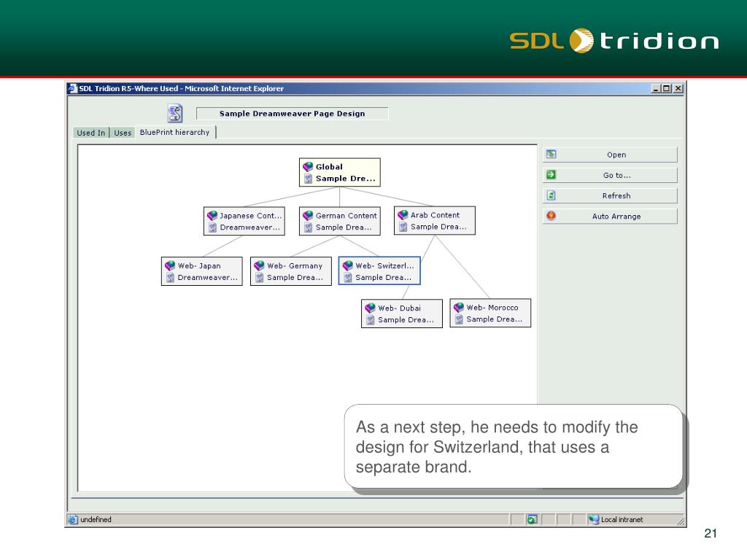Switch to the Uses tab
This screenshot has height=560, width=747.
(x=123, y=133)
